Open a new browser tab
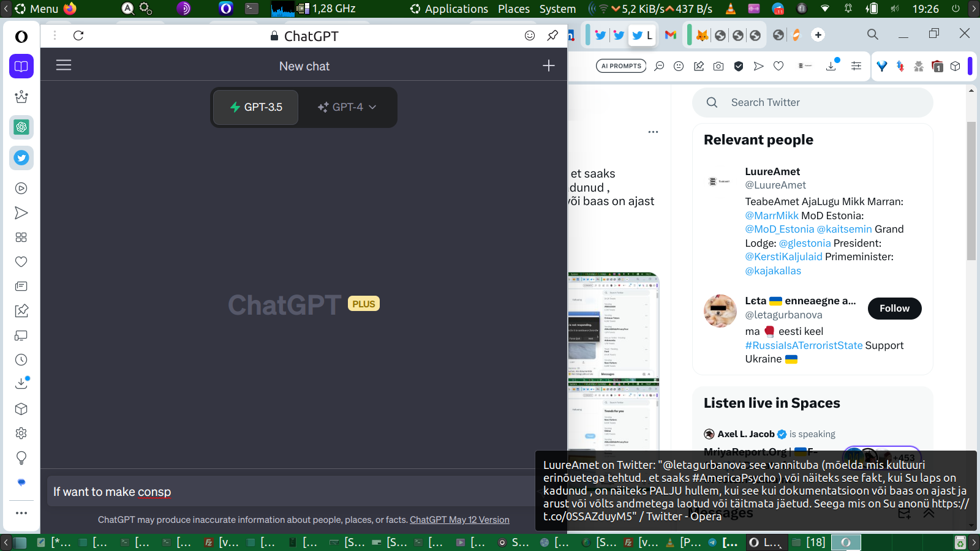 (818, 35)
